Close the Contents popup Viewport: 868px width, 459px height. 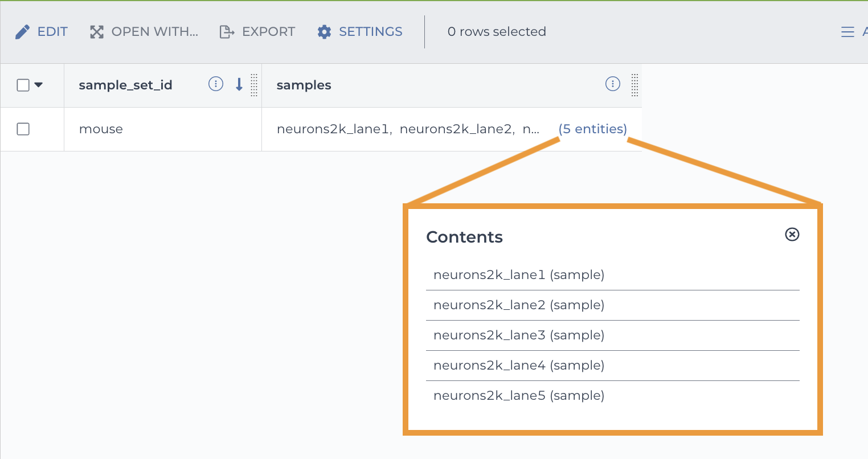point(792,234)
